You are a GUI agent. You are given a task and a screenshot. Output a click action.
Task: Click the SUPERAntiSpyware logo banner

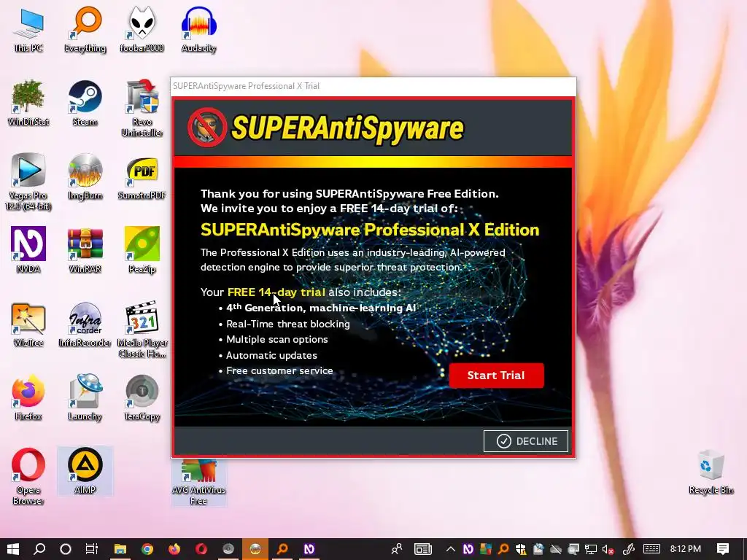click(x=326, y=127)
